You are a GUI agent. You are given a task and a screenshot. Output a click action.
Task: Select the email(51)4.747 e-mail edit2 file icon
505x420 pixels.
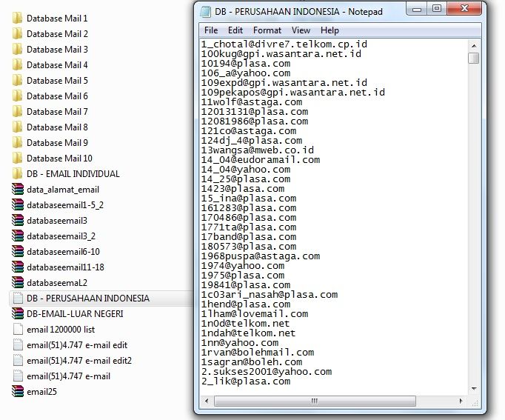(x=18, y=361)
